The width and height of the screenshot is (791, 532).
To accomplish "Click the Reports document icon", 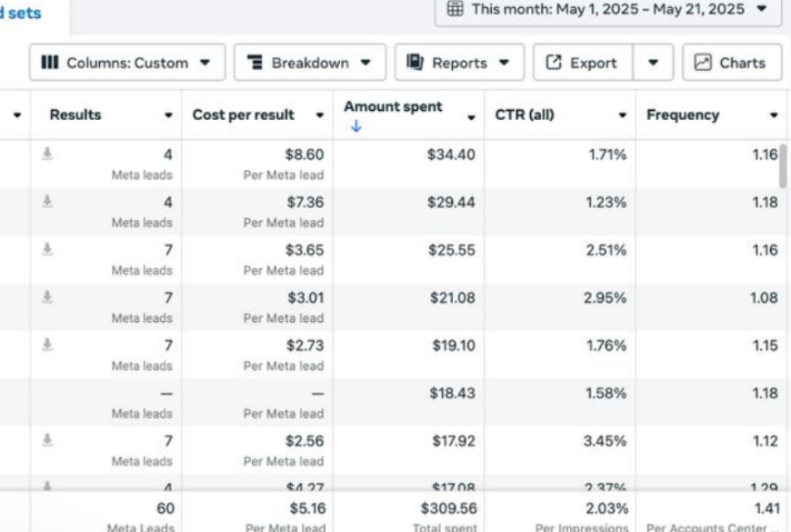I will point(416,63).
